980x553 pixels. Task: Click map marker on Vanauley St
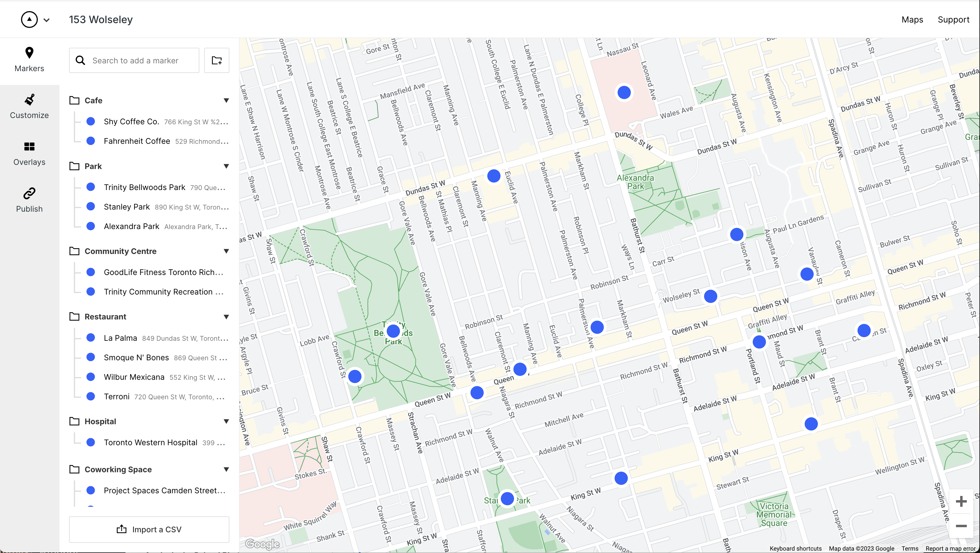tap(807, 274)
